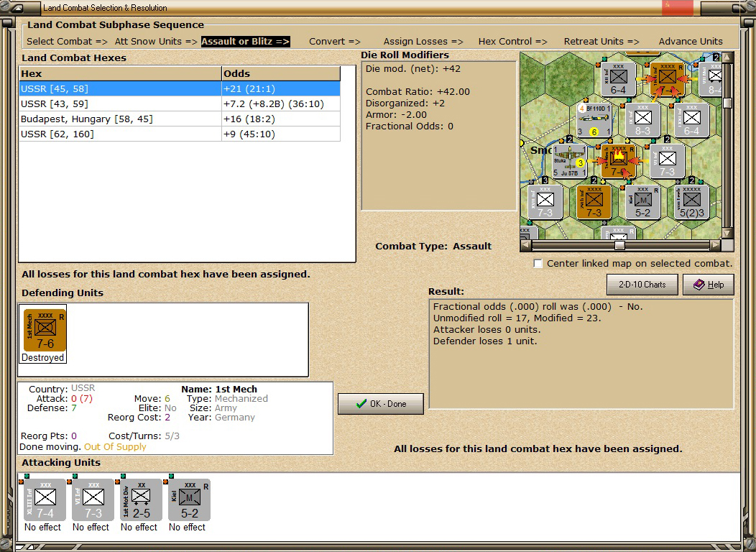Select the brown Soviet 7-3 army on map

tap(594, 203)
